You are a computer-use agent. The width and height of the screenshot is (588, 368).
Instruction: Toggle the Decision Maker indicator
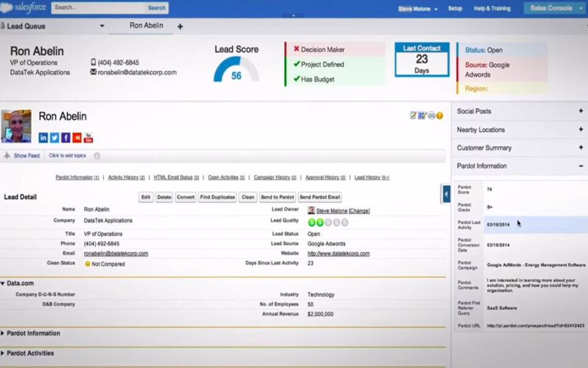335,49
